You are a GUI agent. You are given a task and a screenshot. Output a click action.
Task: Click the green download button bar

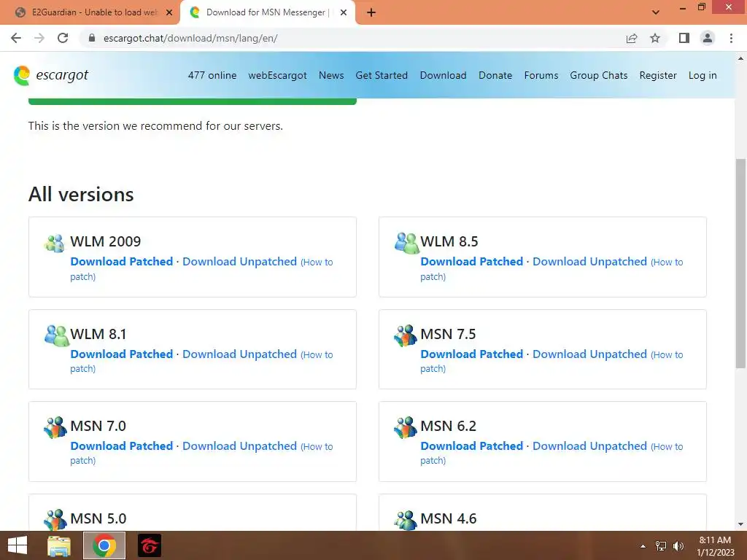tap(193, 101)
